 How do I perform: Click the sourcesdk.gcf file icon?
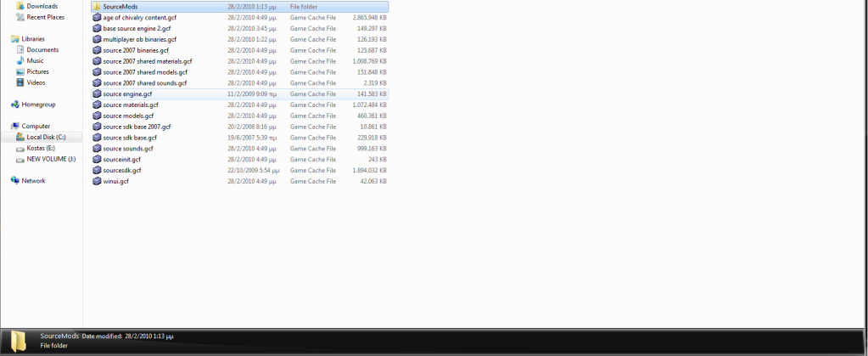point(97,170)
